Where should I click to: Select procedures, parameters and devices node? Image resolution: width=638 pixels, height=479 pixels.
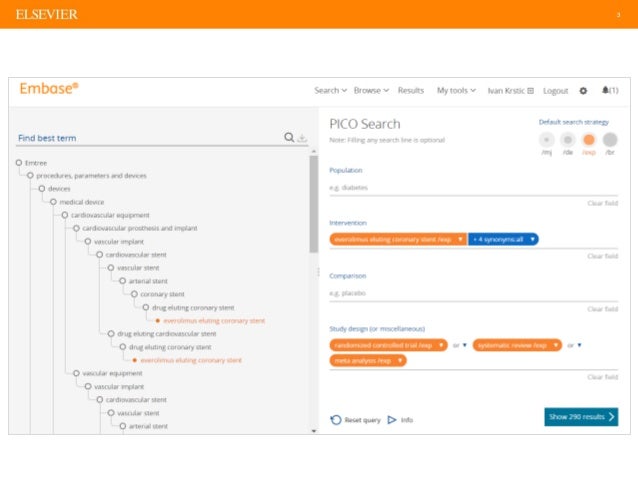click(87, 176)
